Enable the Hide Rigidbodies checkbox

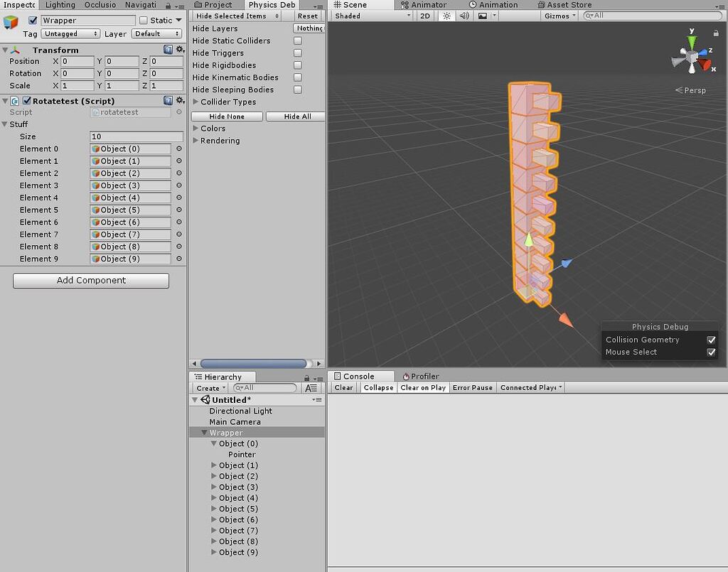(298, 65)
